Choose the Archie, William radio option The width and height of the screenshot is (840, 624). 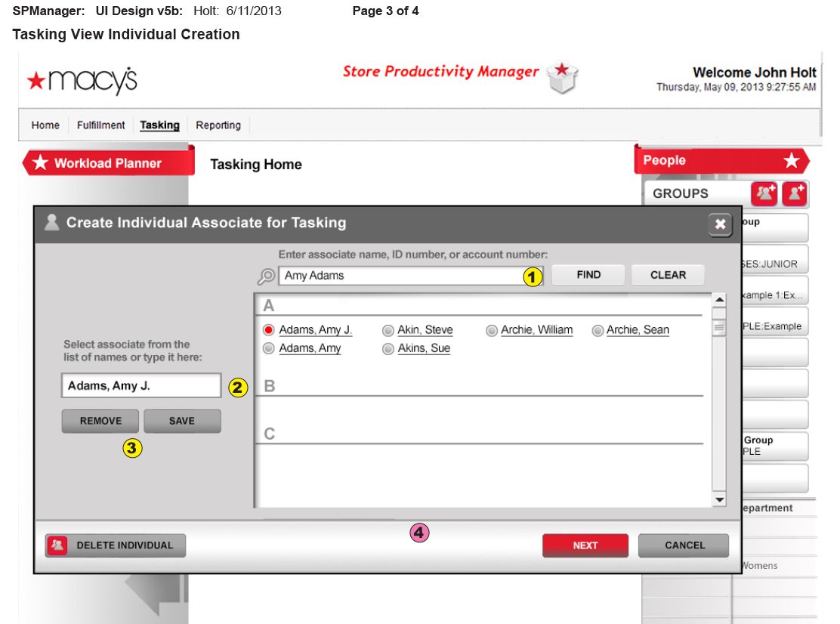pyautogui.click(x=491, y=330)
